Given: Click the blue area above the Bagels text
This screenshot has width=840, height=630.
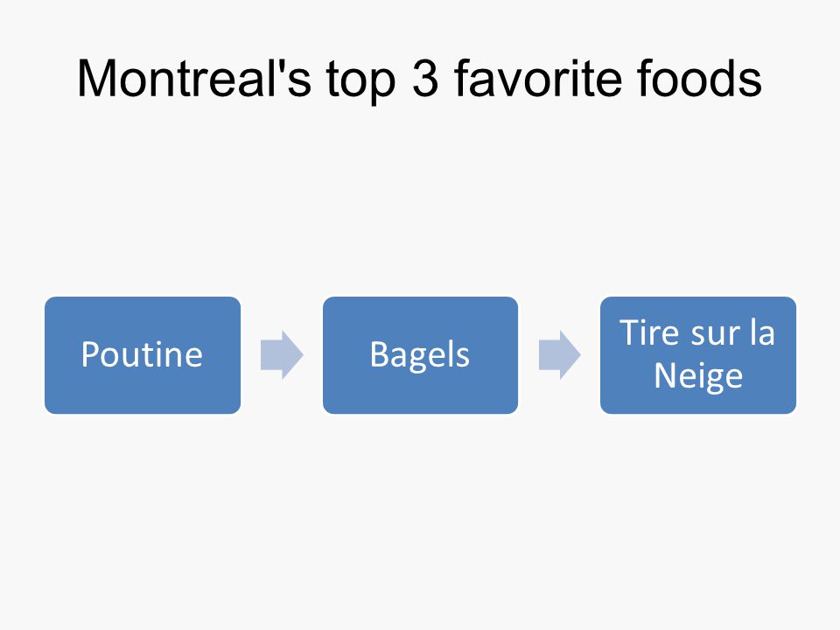Looking at the screenshot, I should (x=420, y=317).
